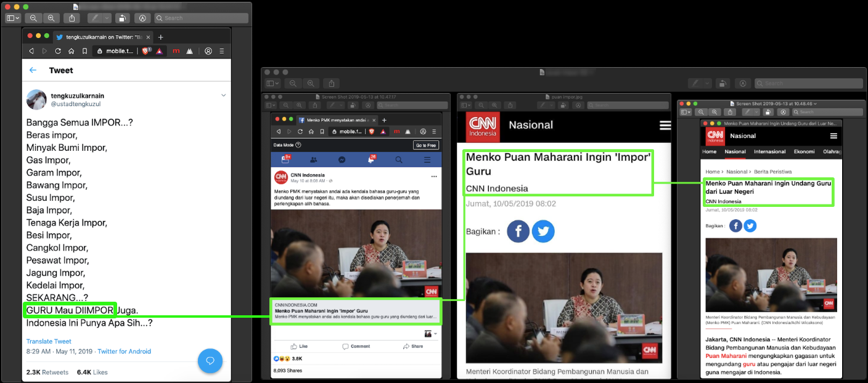Open Markup toolbar in the tweet Preview window
Screen dimensions: 868x383
(142, 18)
